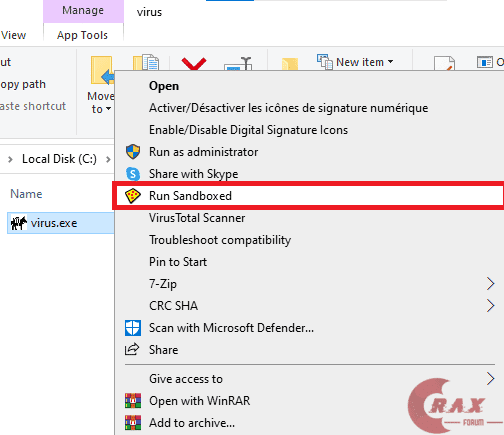504x435 pixels.
Task: Click the Microsoft Defender shield icon
Action: pyautogui.click(x=133, y=328)
